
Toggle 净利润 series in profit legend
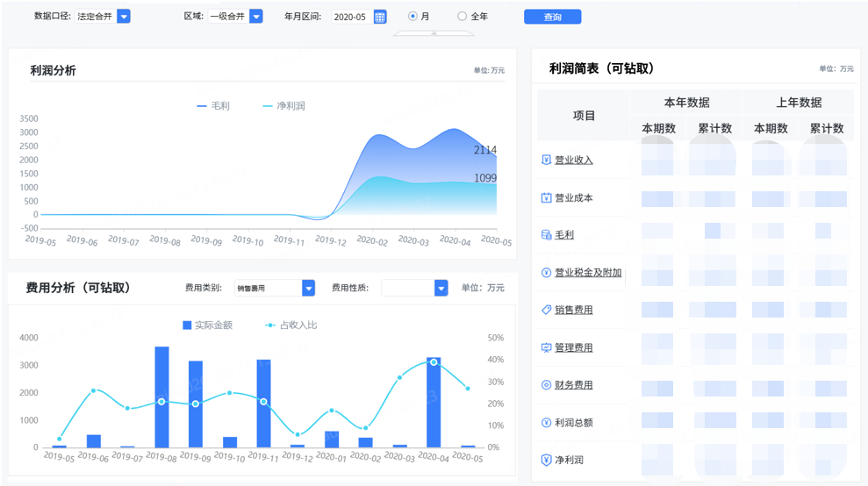point(283,106)
